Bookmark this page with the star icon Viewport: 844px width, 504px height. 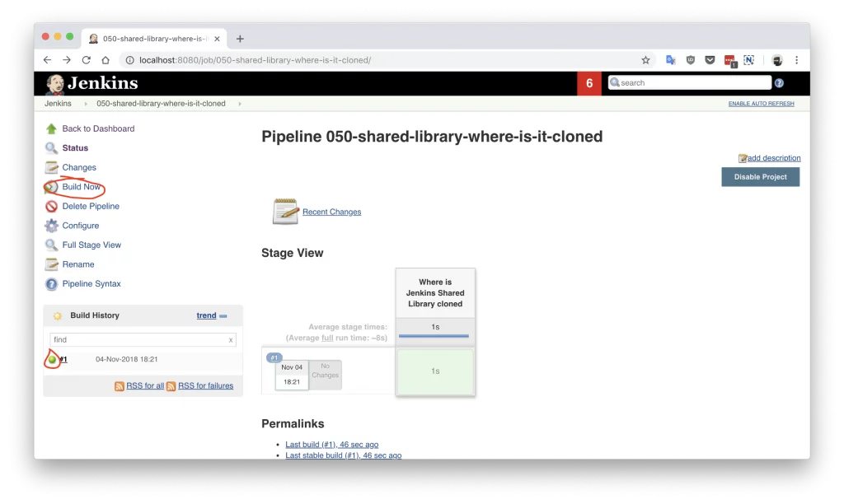646,60
